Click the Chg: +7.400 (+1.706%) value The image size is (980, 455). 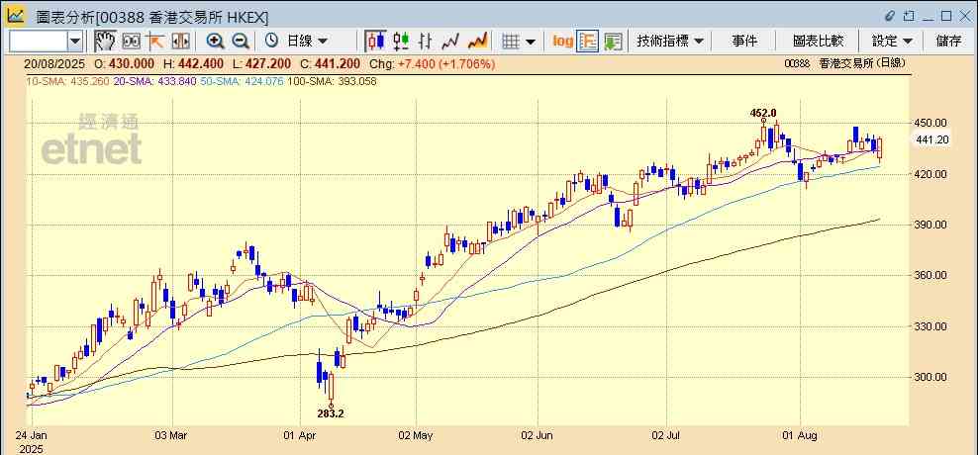point(433,63)
